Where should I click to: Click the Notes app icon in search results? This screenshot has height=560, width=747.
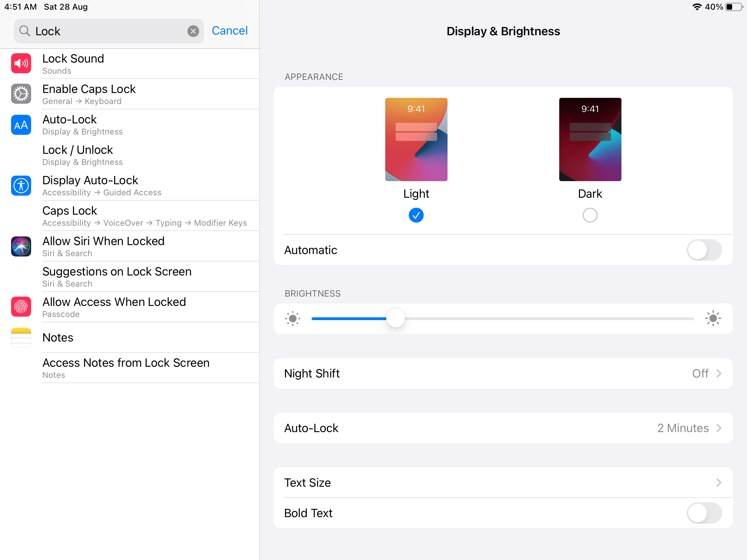[x=21, y=337]
